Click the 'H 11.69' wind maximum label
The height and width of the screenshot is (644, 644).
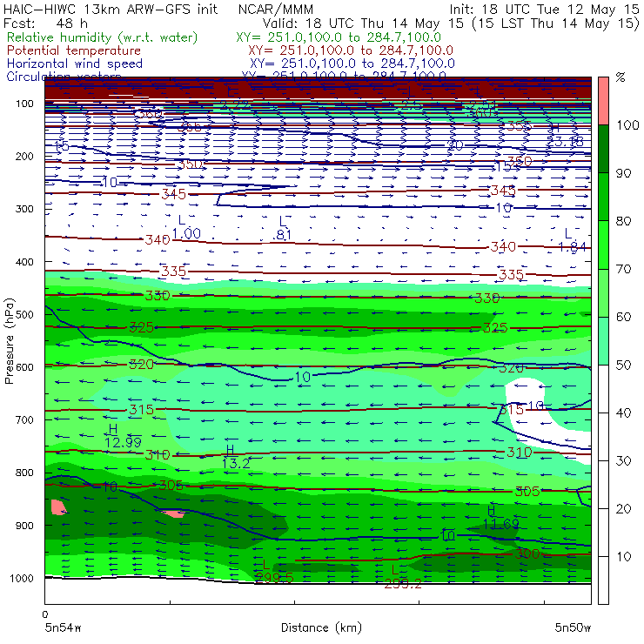pos(500,518)
